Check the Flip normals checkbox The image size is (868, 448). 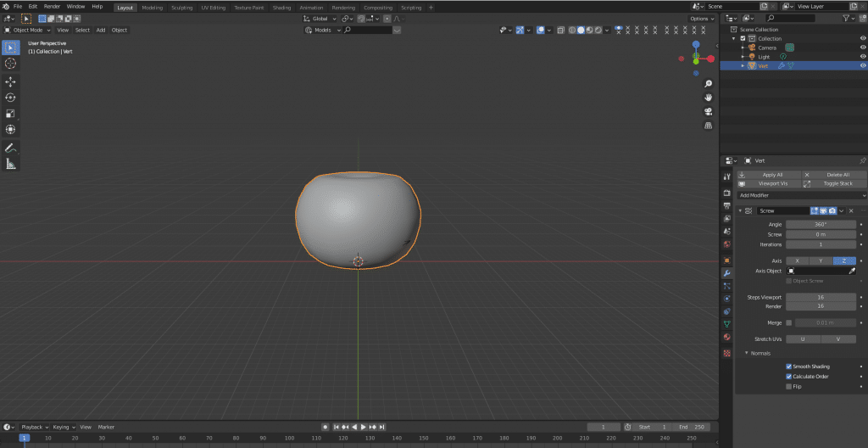coord(789,386)
